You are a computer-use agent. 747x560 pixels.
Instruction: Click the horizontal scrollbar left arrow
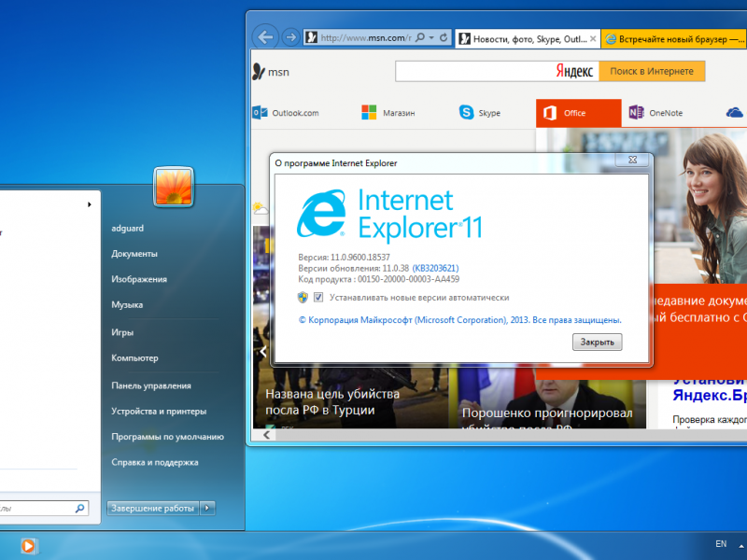pos(267,435)
